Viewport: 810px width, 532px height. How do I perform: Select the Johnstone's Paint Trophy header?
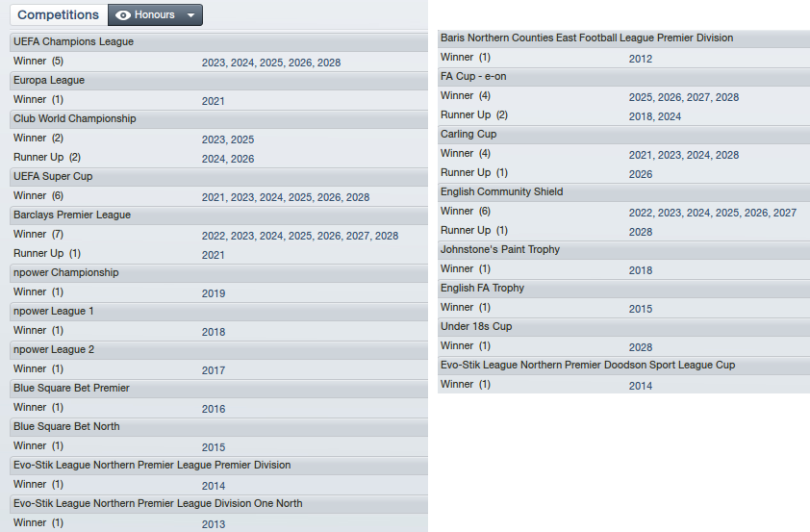coord(623,250)
